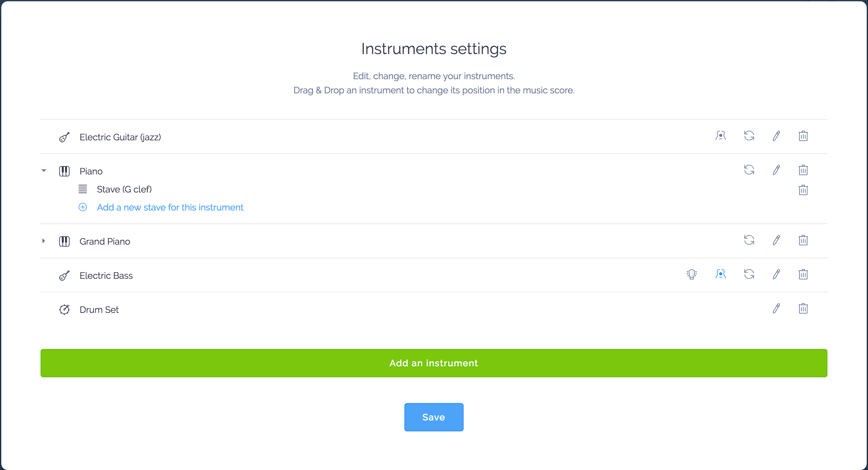Delete the Grand Piano instrument
868x470 pixels.
(x=803, y=240)
